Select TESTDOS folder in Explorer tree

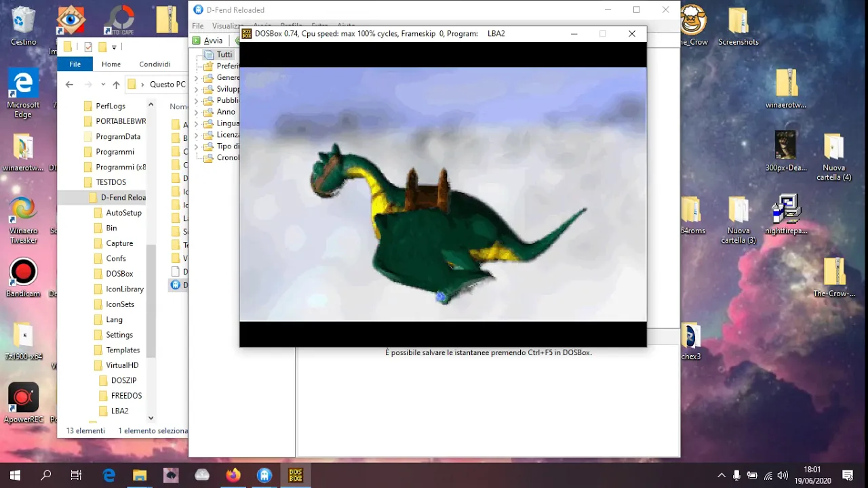[106, 182]
